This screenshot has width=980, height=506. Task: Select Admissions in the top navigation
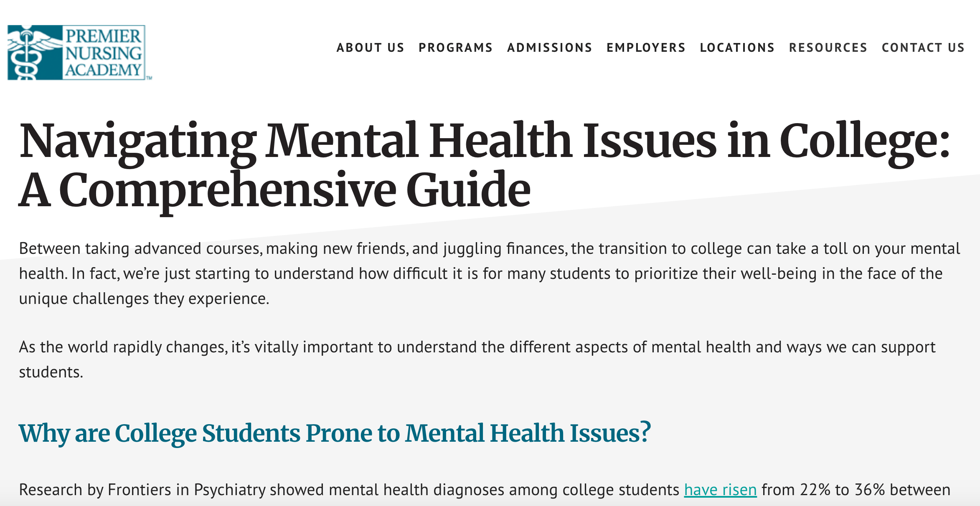550,48
